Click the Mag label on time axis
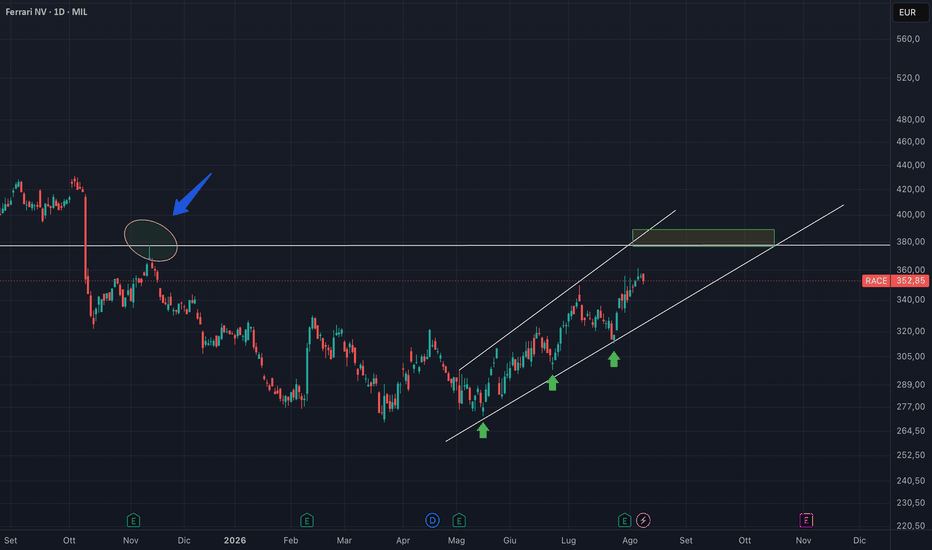The height and width of the screenshot is (550, 932). (456, 540)
